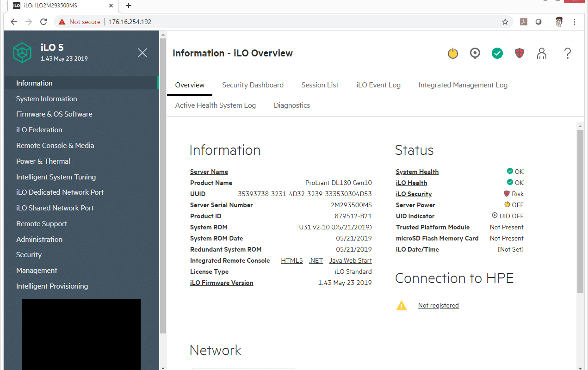Open help question mark icon

coord(568,53)
